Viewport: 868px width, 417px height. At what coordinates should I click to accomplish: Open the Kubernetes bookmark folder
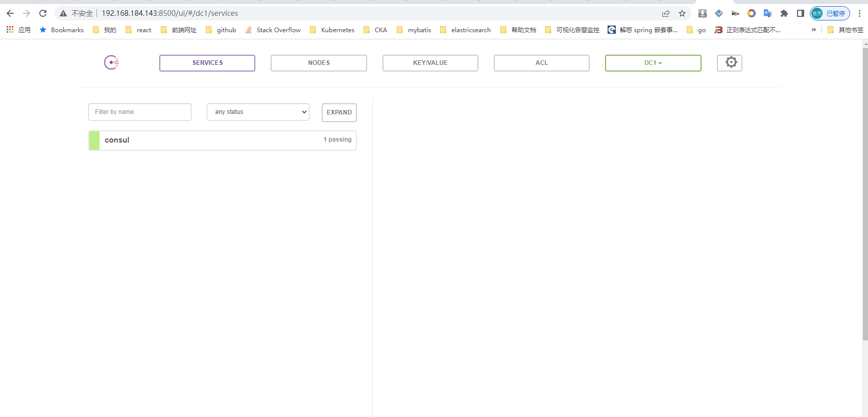click(332, 30)
